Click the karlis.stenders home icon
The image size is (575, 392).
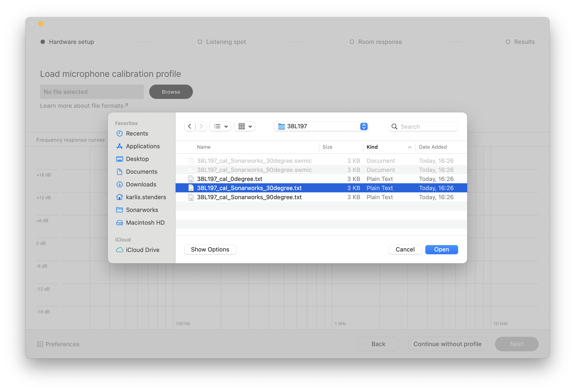point(119,197)
